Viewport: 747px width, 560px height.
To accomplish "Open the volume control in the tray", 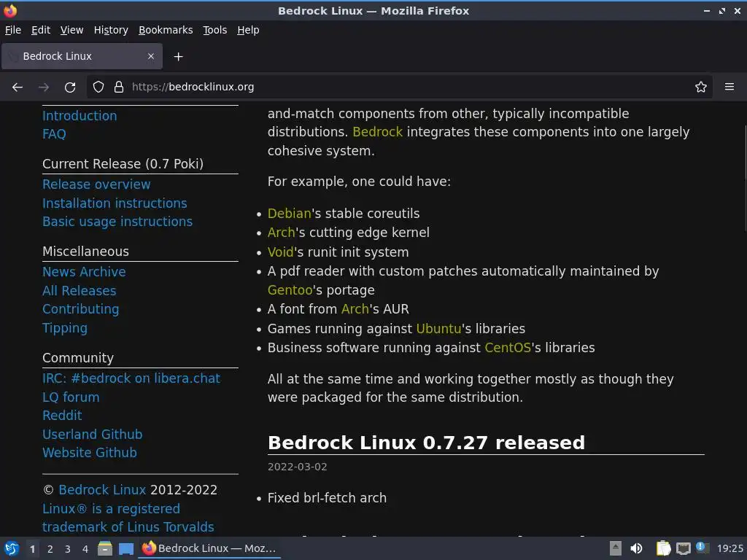I will [x=636, y=548].
